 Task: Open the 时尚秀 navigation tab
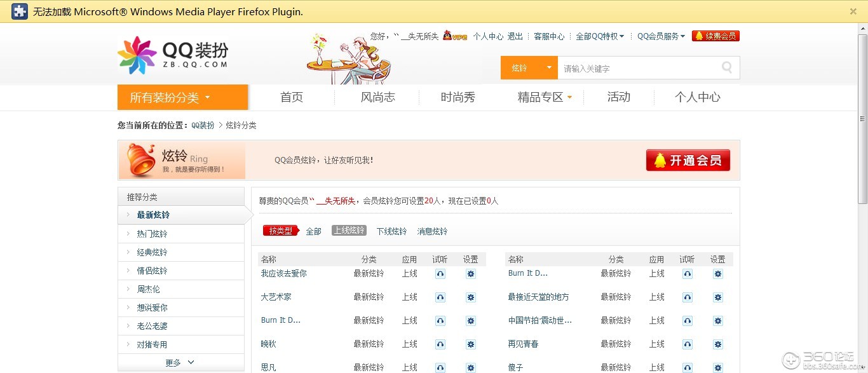point(458,97)
